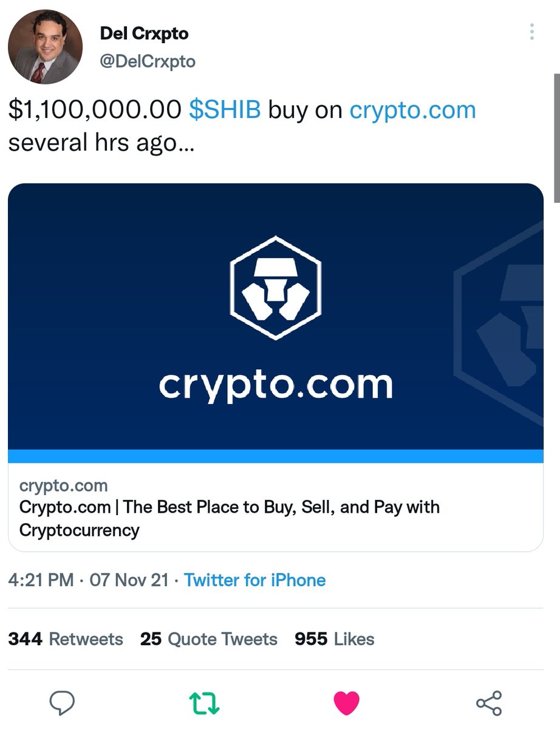560x729 pixels.
Task: Click the reply speech bubble icon
Action: coord(61,703)
